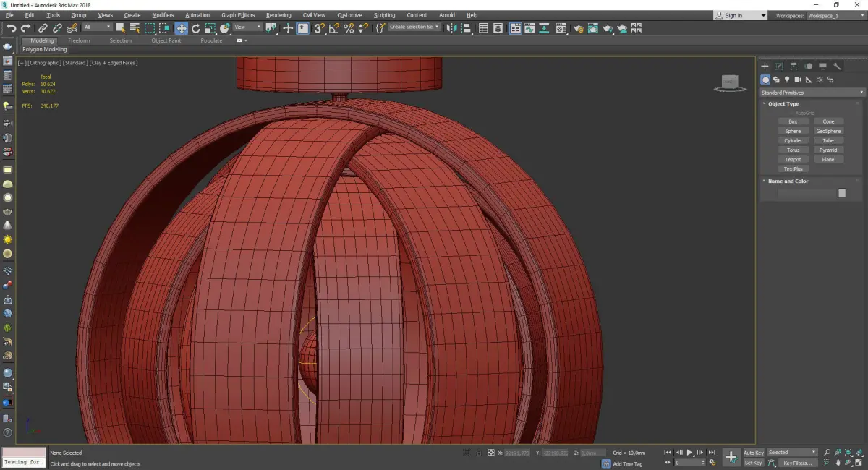Viewport: 868px width, 470px height.
Task: Switch to the Freeform ribbon tab
Action: coord(79,40)
